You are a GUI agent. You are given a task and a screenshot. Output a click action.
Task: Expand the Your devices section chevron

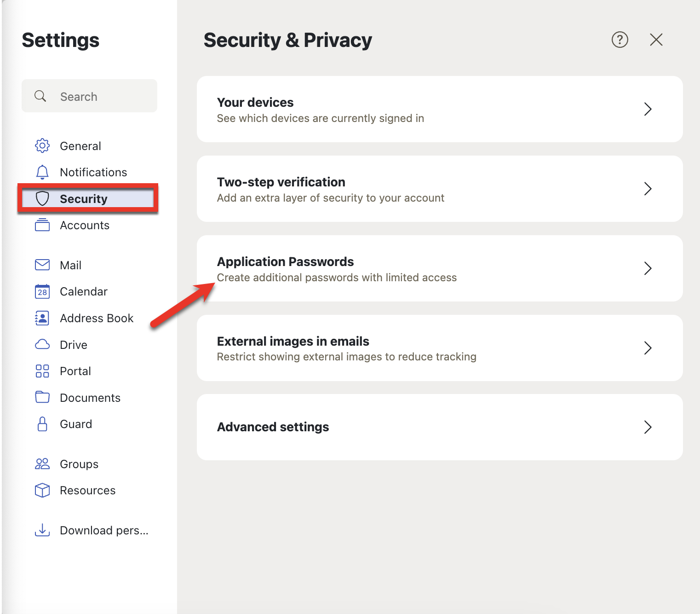[648, 109]
